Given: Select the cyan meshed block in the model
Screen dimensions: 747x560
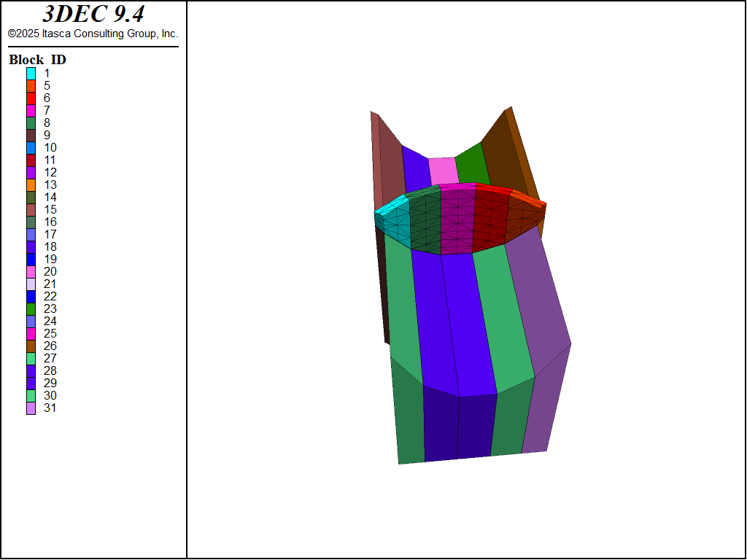Looking at the screenshot, I should [x=395, y=222].
